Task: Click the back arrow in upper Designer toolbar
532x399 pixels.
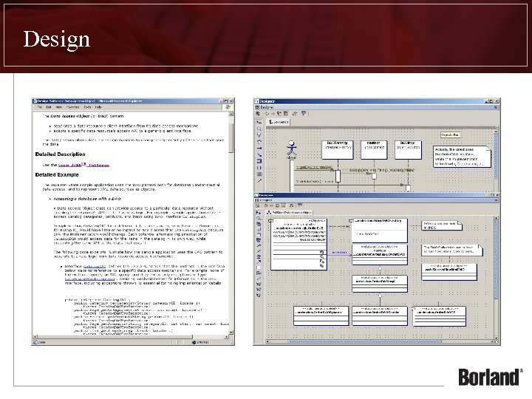Action: (x=267, y=114)
